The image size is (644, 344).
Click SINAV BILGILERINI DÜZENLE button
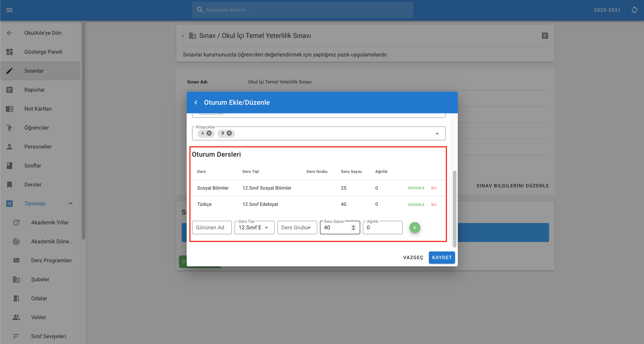click(512, 186)
